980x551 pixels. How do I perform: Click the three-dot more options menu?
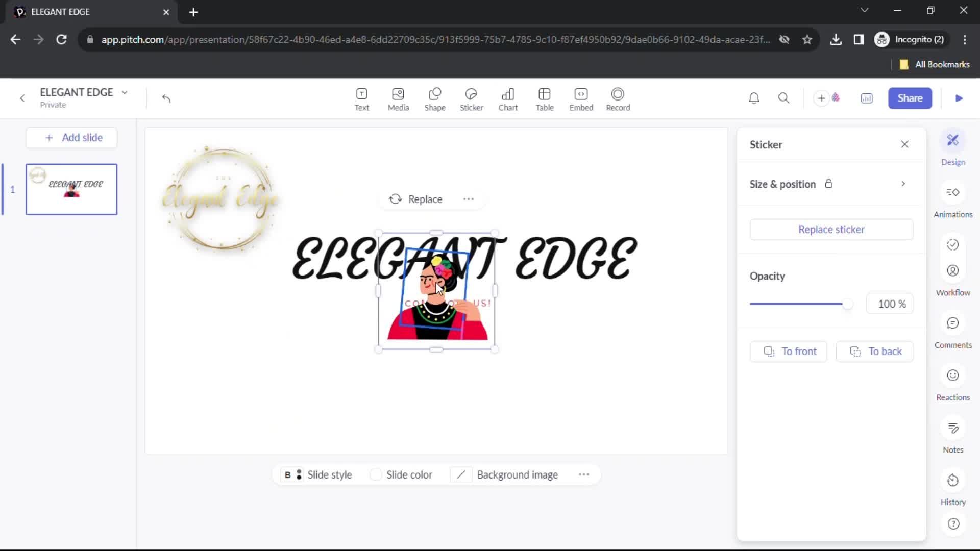[x=469, y=199]
